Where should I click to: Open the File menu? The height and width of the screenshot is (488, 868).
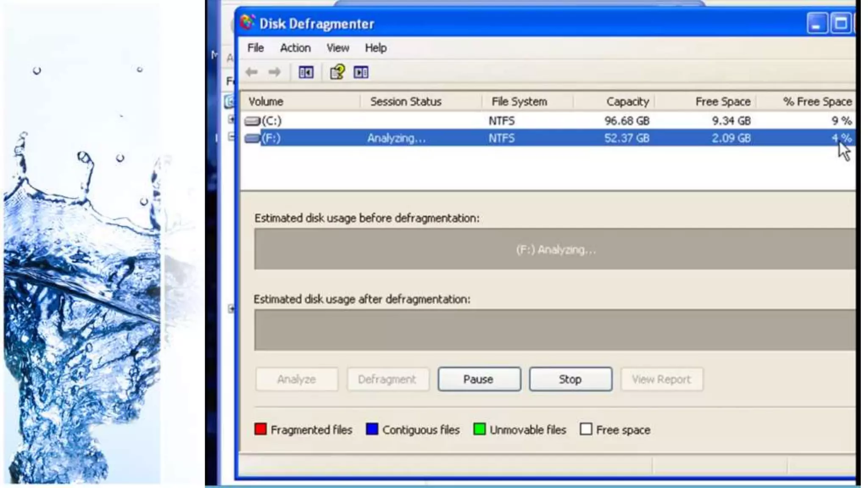click(x=256, y=48)
